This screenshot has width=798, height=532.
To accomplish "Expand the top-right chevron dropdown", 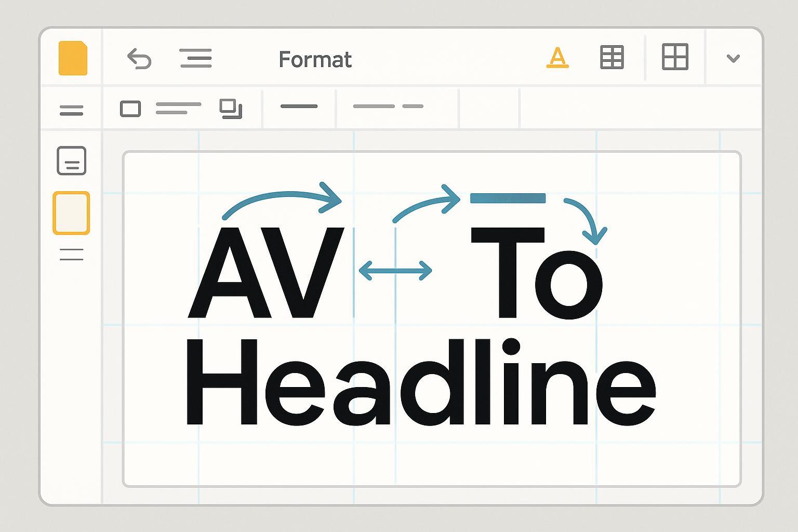I will click(733, 58).
